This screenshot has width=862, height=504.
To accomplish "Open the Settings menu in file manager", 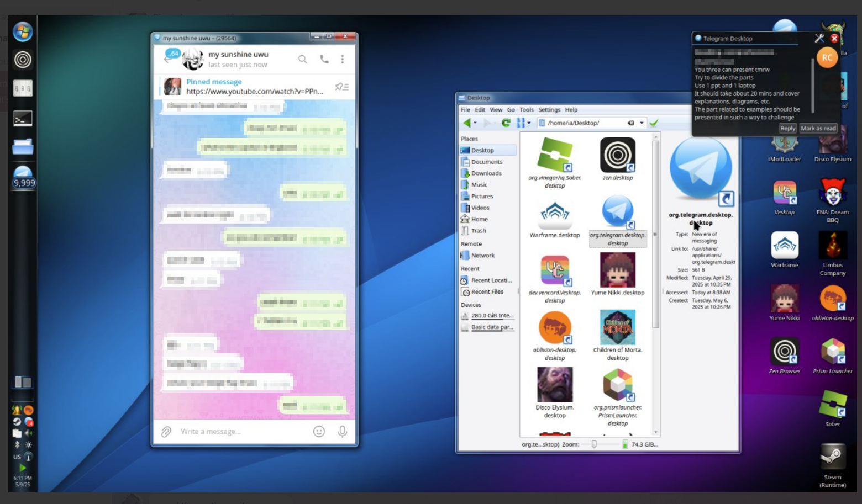I will [549, 110].
